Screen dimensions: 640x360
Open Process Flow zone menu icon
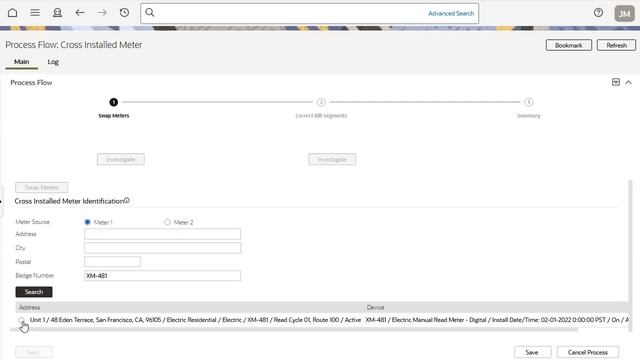(x=616, y=82)
